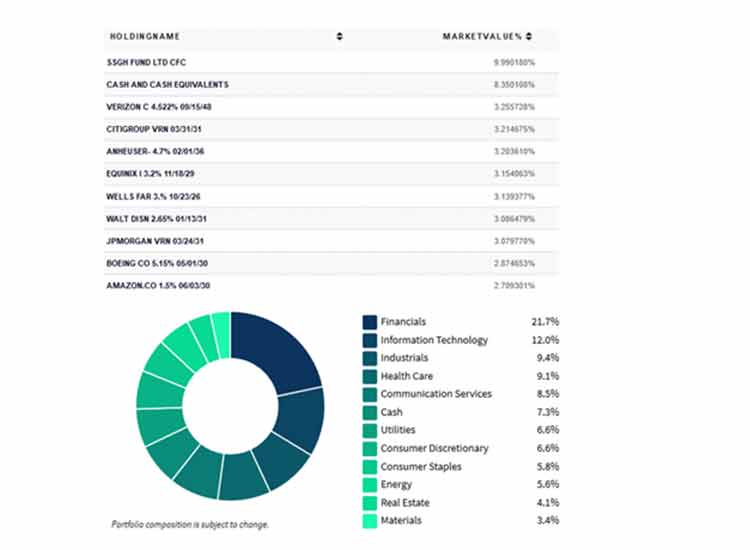Click the large navy Financials donut segment
Viewport: 750px width, 550px height.
(x=281, y=352)
